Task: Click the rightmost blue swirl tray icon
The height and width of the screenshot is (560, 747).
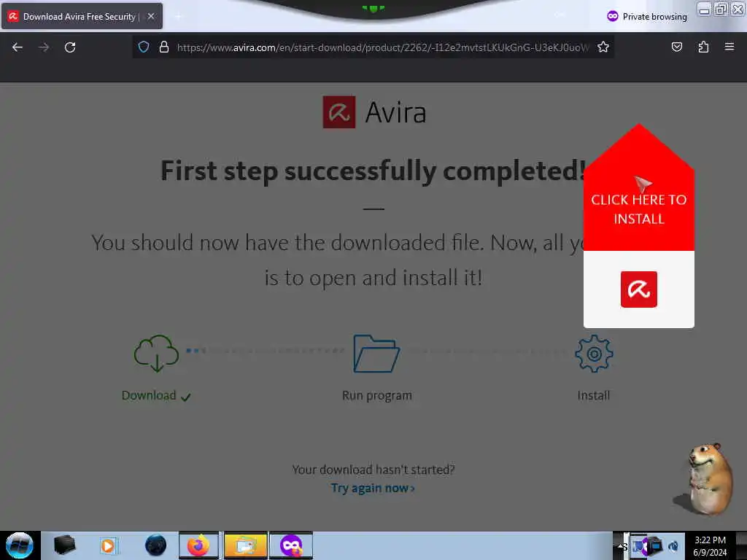Action: pyautogui.click(x=673, y=546)
